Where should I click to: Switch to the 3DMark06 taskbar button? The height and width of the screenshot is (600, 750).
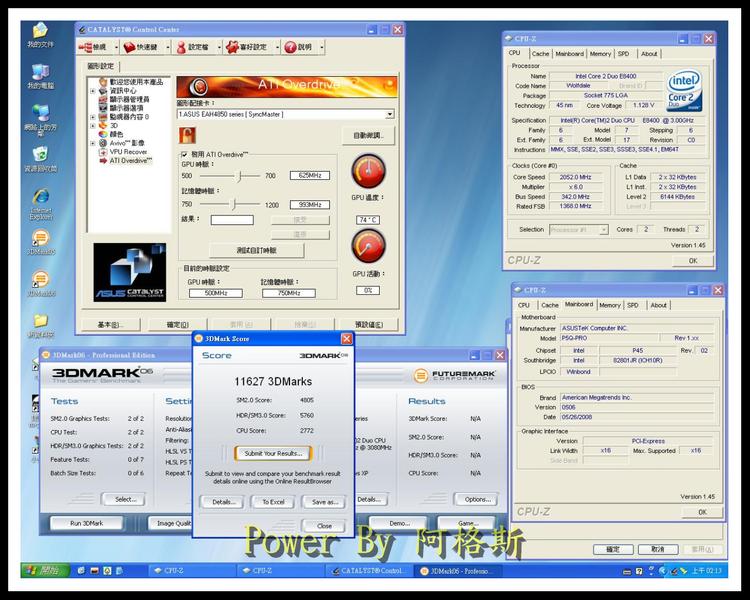click(x=457, y=570)
